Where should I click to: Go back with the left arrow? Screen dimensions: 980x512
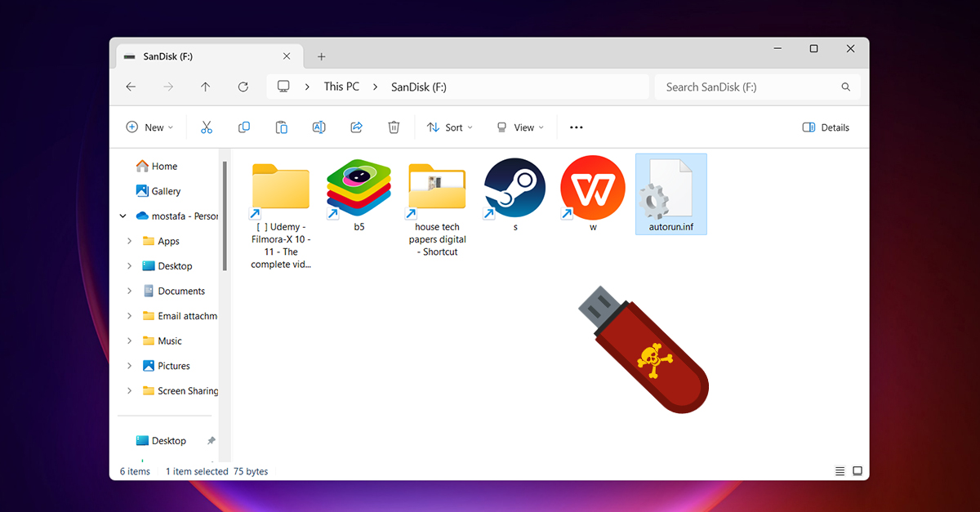[x=131, y=87]
